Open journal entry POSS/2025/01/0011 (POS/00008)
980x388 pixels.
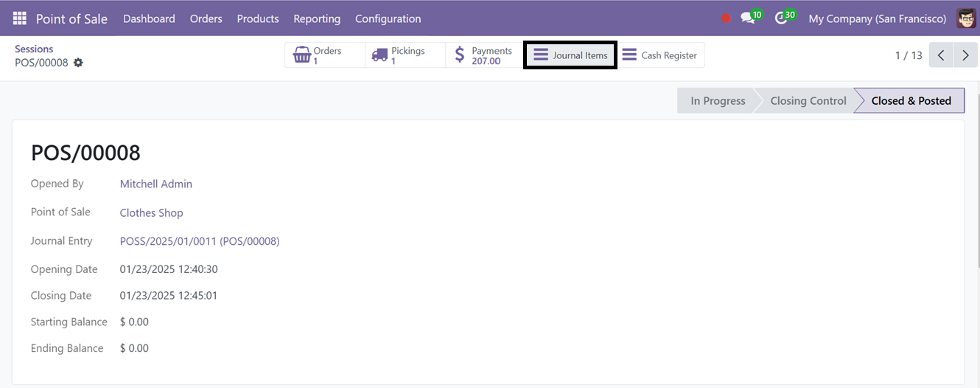[200, 241]
